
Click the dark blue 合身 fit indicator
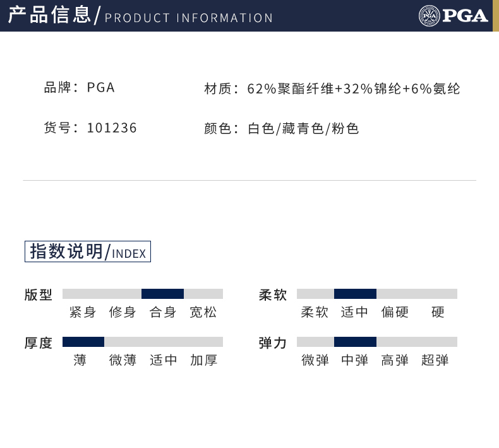[162, 294]
